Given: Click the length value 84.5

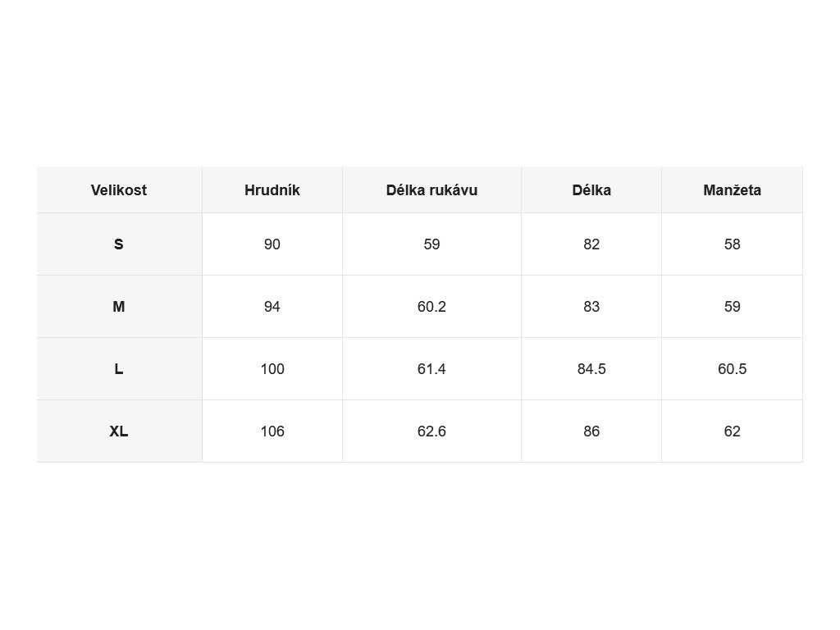Looking at the screenshot, I should pos(591,369).
